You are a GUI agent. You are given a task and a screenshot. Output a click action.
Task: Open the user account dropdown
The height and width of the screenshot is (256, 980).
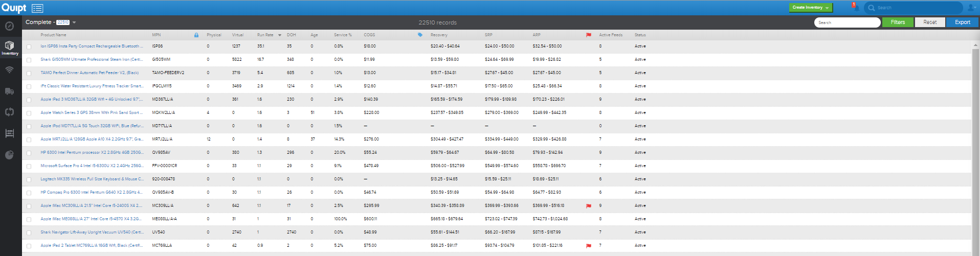(972, 8)
